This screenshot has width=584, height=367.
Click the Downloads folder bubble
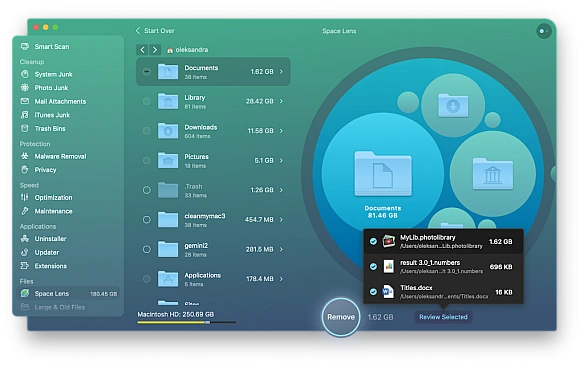click(453, 105)
